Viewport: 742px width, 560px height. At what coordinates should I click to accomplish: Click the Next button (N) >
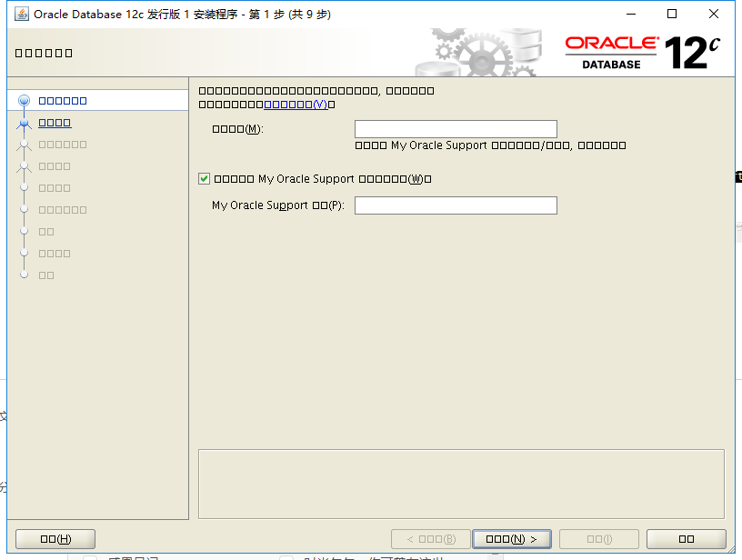[512, 539]
